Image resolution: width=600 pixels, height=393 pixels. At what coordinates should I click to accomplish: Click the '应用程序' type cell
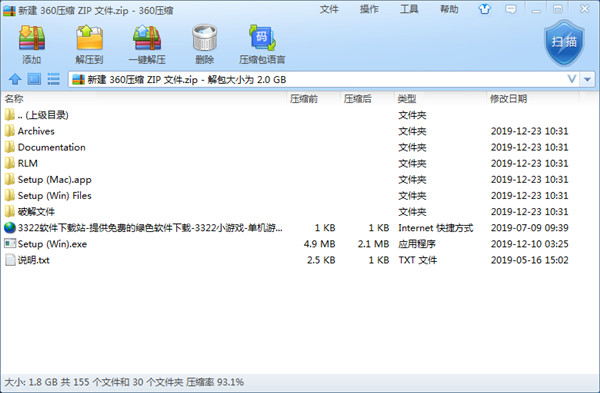(x=417, y=244)
